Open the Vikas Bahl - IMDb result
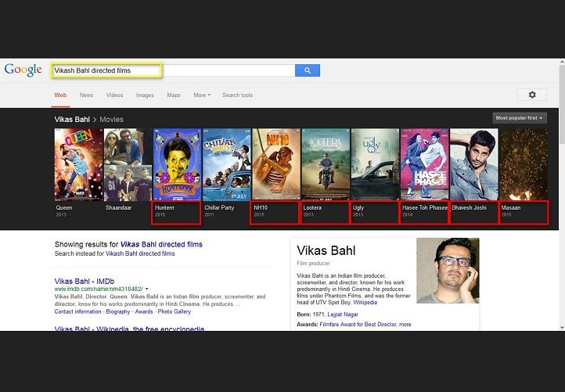Image resolution: width=565 pixels, height=392 pixels. coord(85,282)
